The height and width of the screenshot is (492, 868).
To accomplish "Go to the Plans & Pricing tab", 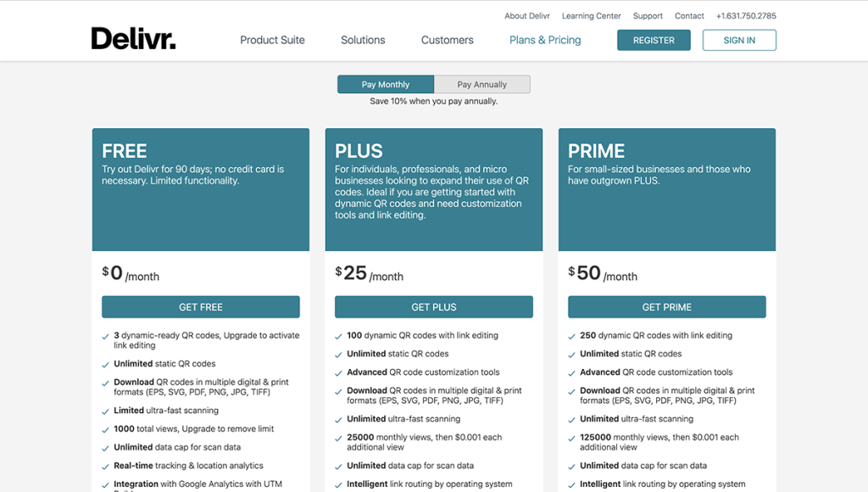I will [545, 40].
